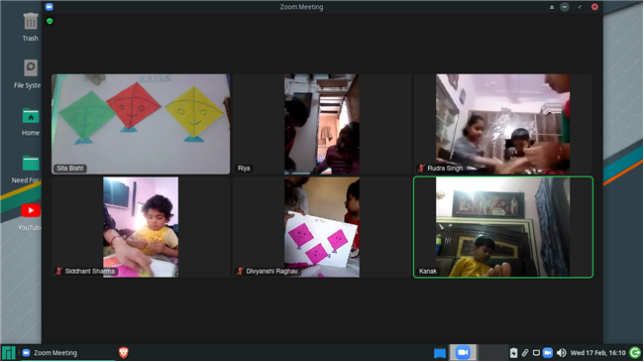Open the Manjaro application menu button
The image size is (644, 362).
[9, 353]
